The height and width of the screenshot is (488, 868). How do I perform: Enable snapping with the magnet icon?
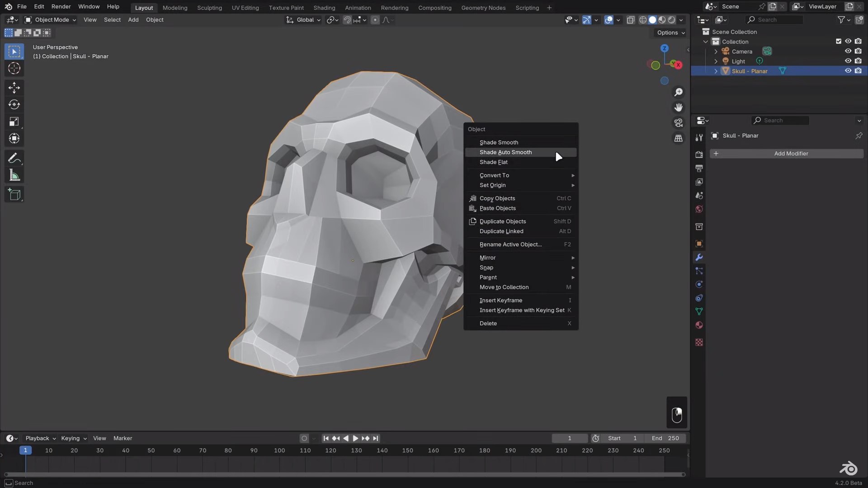(x=347, y=20)
